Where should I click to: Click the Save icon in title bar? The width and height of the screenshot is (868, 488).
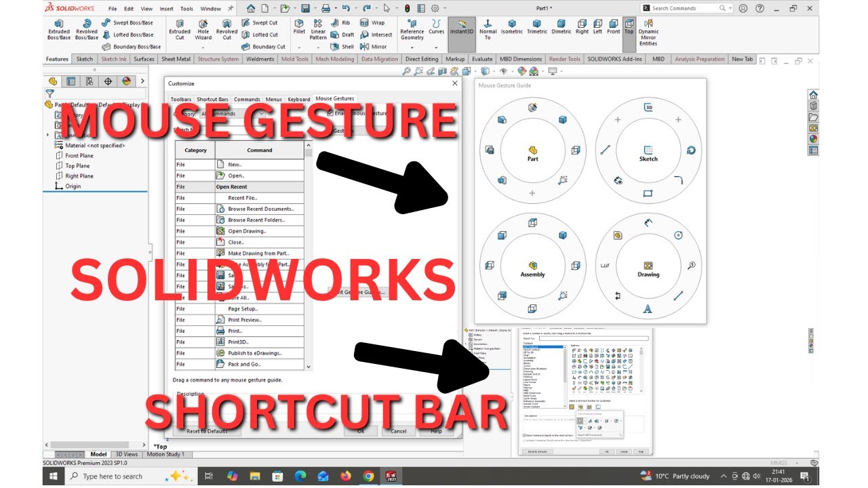pos(305,8)
